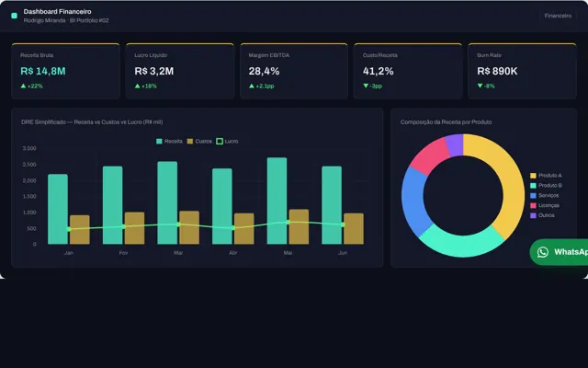
Task: Click the Jun Custos gold bar
Action: pos(354,229)
